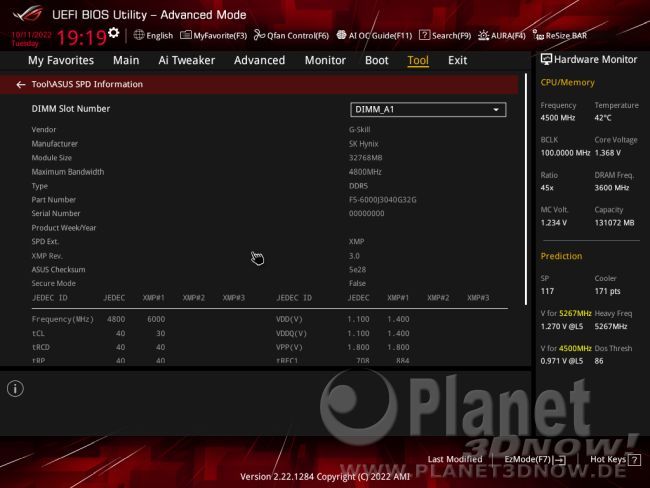Click Hot Keys label
This screenshot has width=650, height=488.
(608, 459)
